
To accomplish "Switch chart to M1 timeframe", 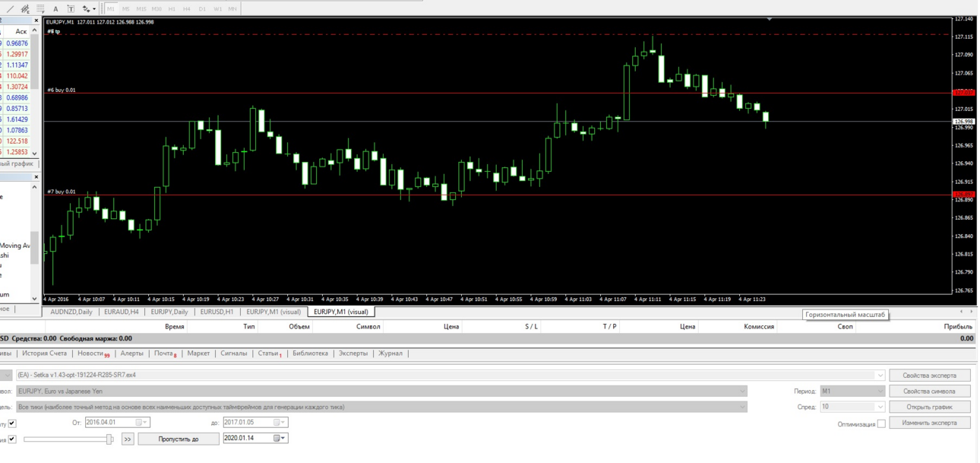I will pos(111,9).
